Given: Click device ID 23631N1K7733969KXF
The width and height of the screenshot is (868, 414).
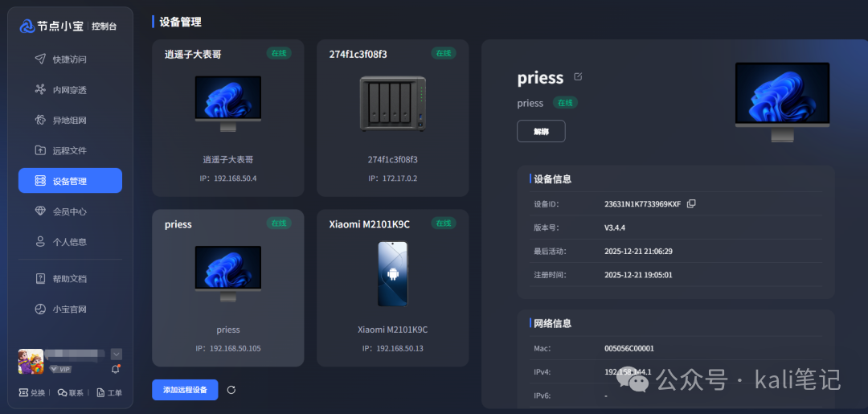Looking at the screenshot, I should pyautogui.click(x=643, y=203).
